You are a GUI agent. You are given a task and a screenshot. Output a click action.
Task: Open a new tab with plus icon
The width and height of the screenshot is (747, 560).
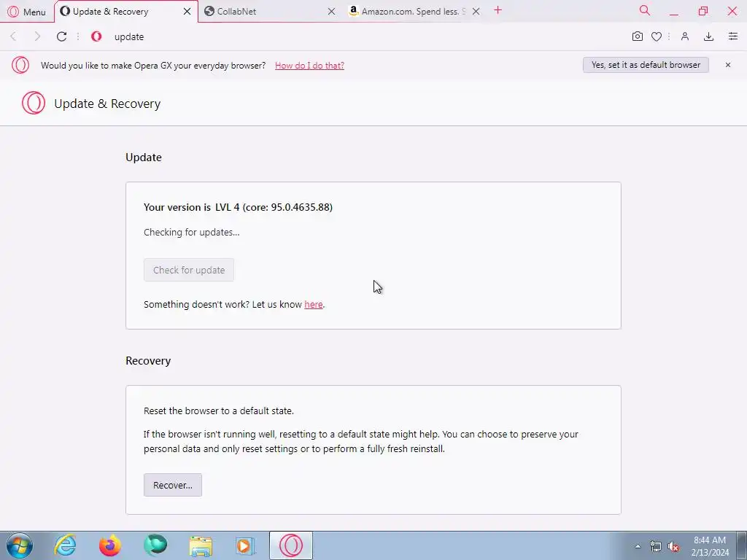tap(498, 10)
